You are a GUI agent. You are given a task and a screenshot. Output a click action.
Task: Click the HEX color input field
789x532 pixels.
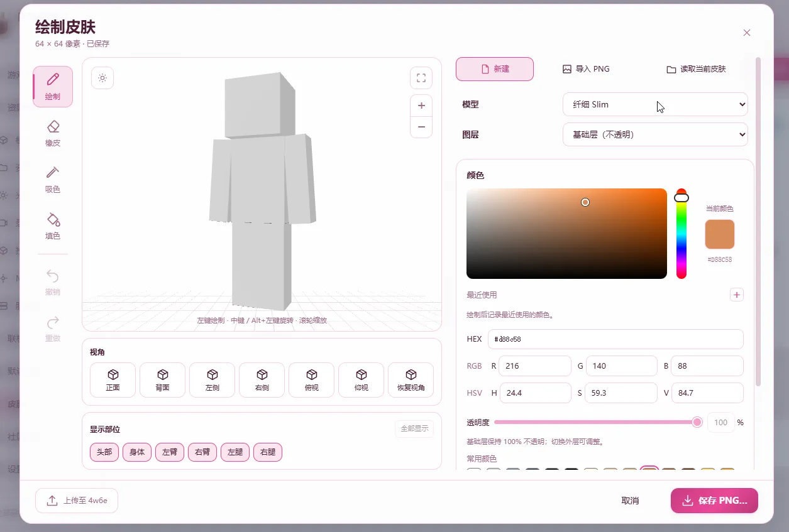(x=615, y=339)
